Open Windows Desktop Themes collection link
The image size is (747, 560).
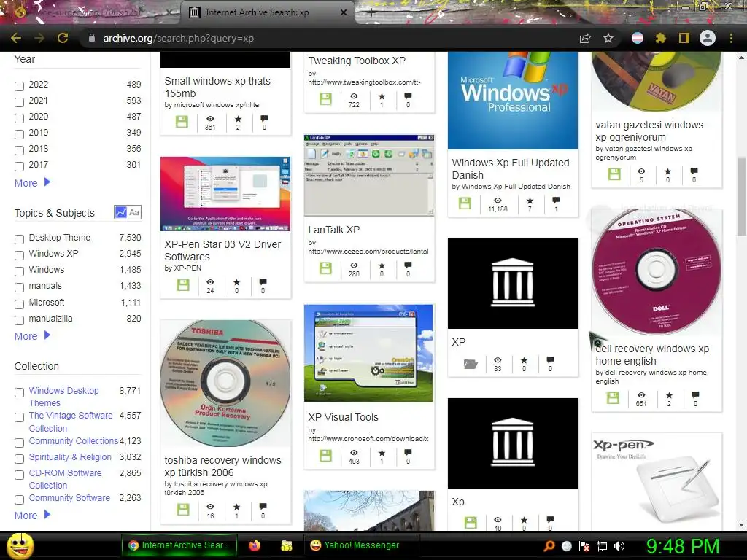(x=64, y=397)
